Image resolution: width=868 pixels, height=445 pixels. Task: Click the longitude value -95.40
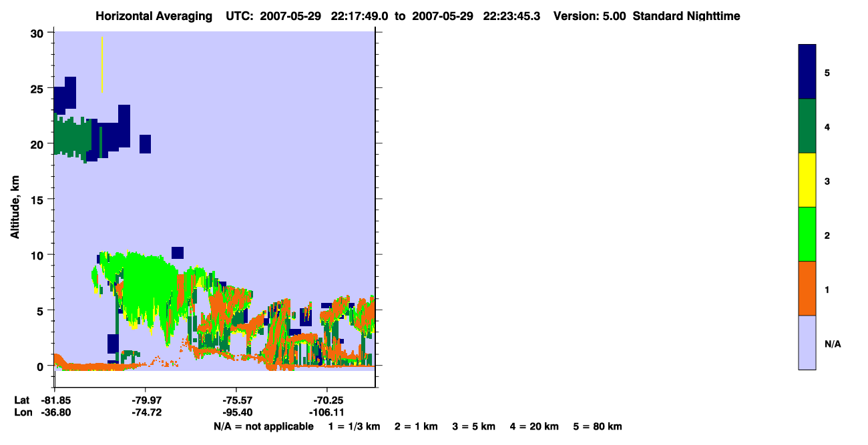click(236, 413)
